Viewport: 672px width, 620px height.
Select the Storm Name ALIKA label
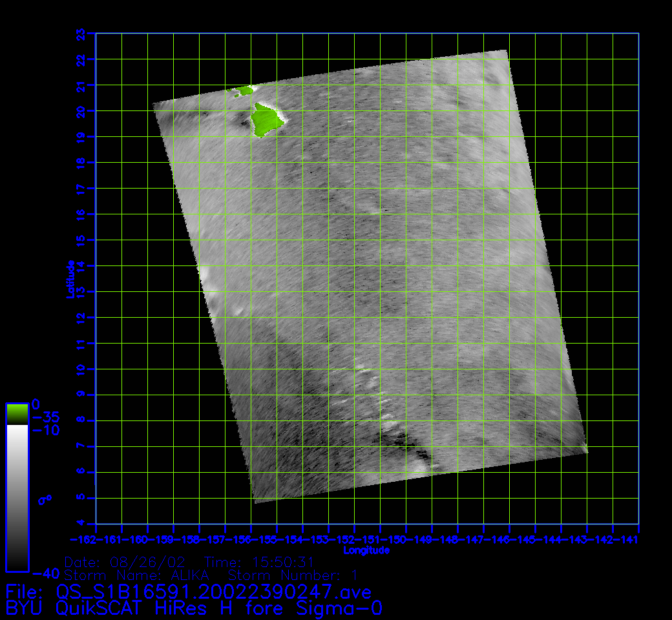136,575
